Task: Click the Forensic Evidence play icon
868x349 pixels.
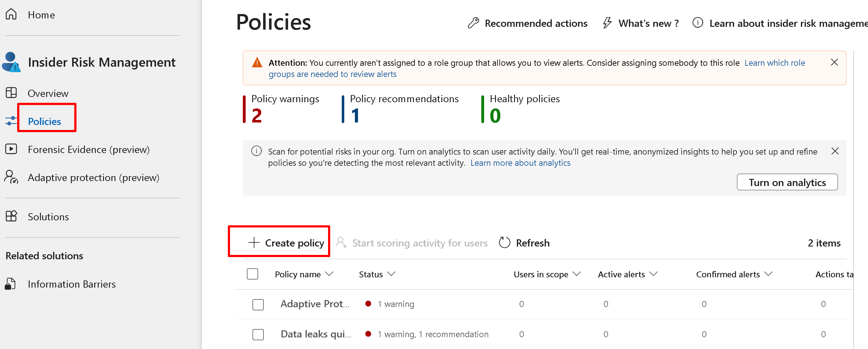Action: 11,149
